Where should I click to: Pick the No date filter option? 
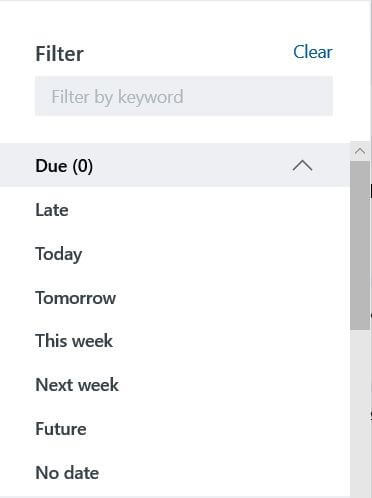[x=67, y=473]
